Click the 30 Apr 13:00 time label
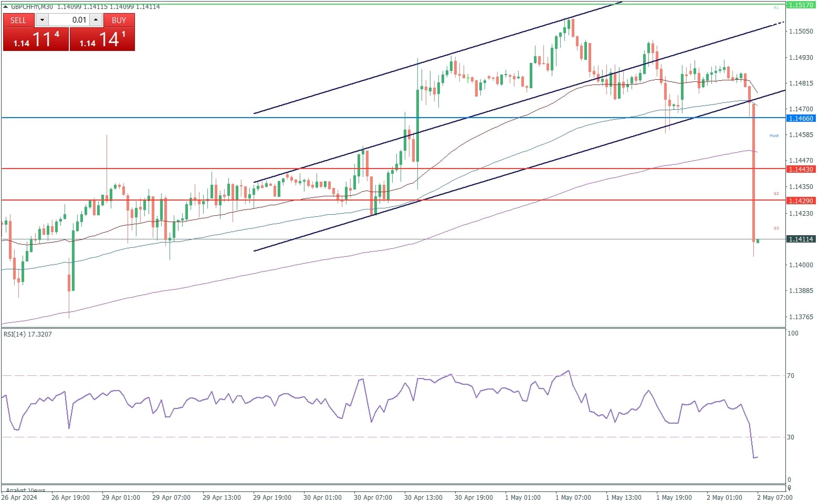The width and height of the screenshot is (819, 504). 423,497
